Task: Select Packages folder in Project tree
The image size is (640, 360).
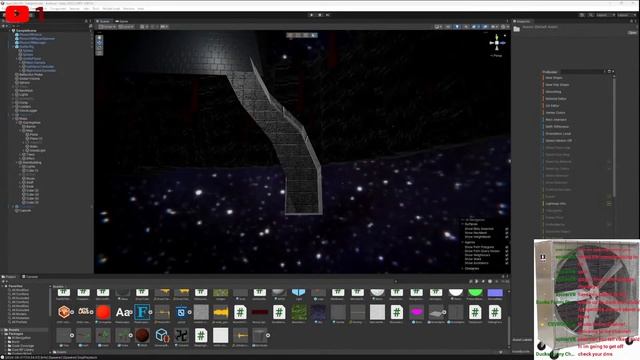Action: coord(16,334)
